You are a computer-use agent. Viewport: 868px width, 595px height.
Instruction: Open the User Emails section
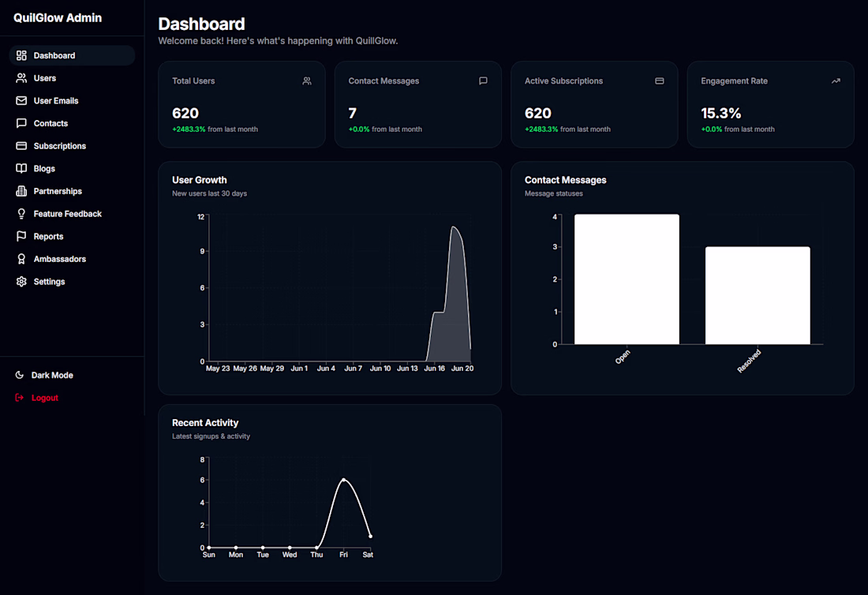72,101
